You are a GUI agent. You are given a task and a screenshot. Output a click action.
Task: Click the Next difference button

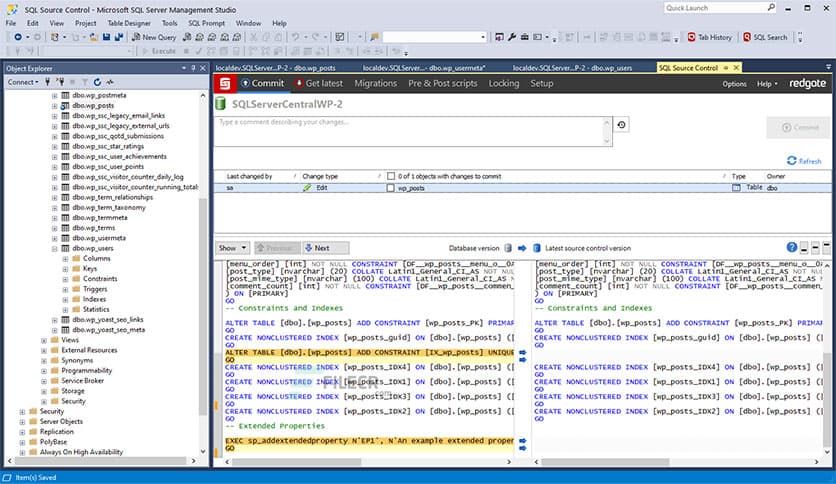[x=326, y=248]
